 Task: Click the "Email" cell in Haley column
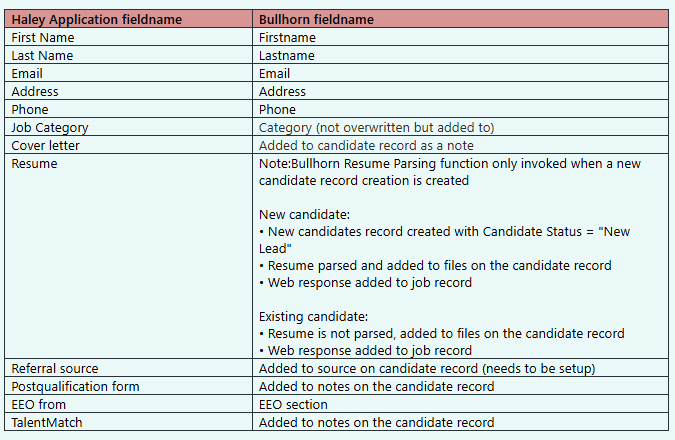(27, 73)
